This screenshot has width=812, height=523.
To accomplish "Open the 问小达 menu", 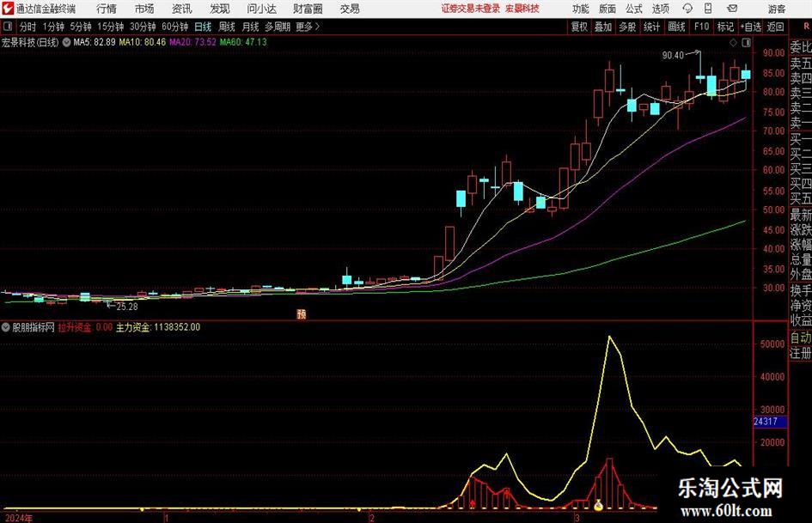I will pyautogui.click(x=261, y=9).
